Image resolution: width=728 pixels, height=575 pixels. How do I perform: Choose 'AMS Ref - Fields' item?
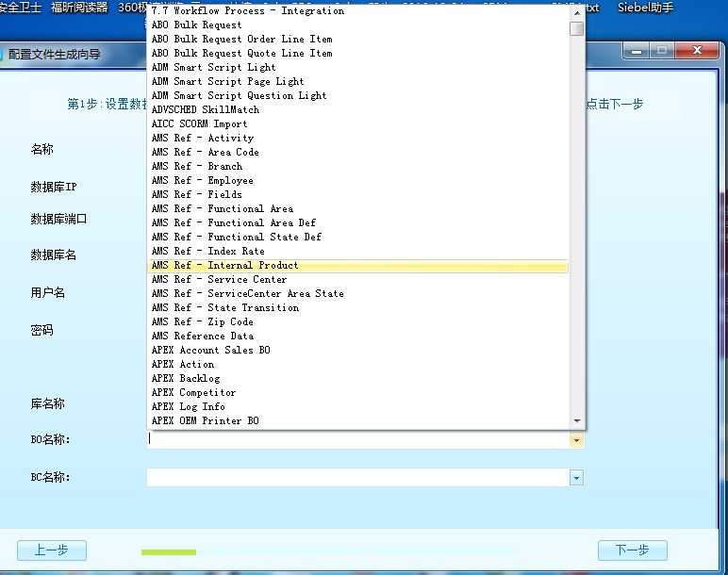point(357,194)
